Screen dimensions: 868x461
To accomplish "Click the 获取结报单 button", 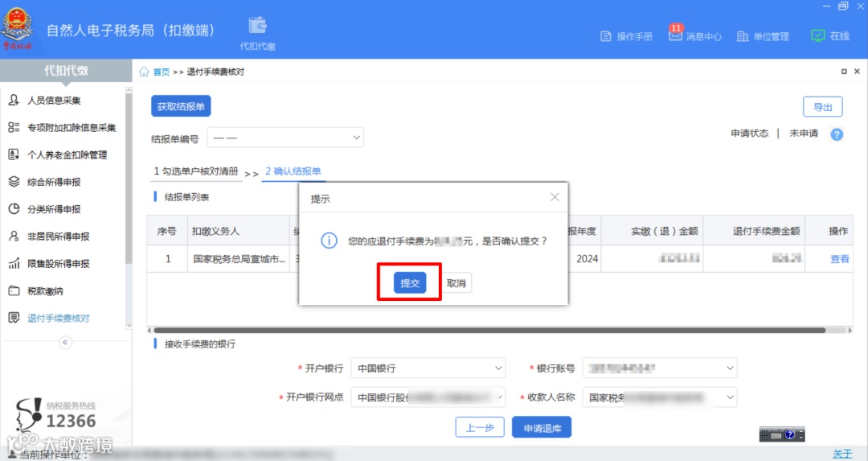I will pos(181,106).
